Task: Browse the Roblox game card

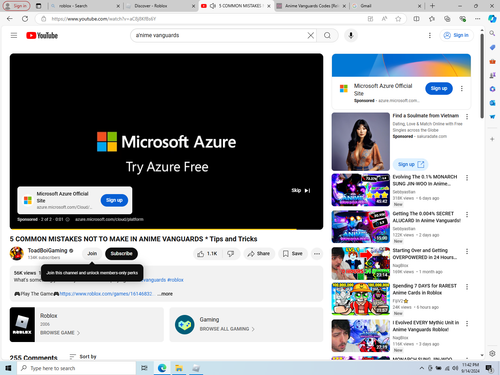Action: 87,324
